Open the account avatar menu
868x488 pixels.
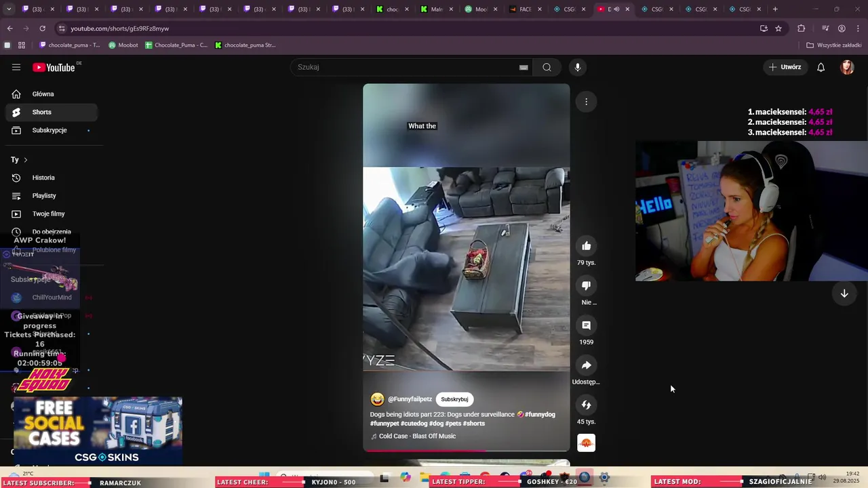coord(847,67)
